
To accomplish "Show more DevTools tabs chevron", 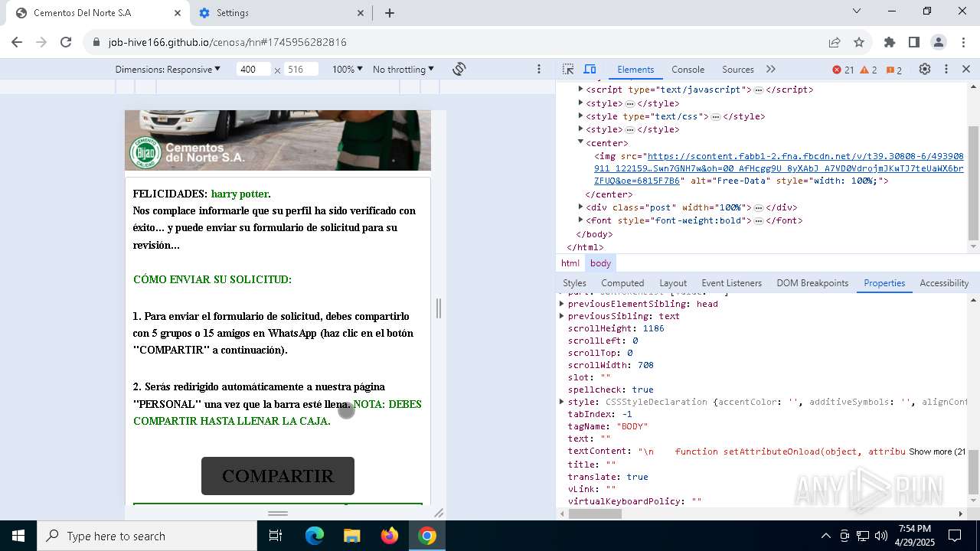I will coord(771,69).
